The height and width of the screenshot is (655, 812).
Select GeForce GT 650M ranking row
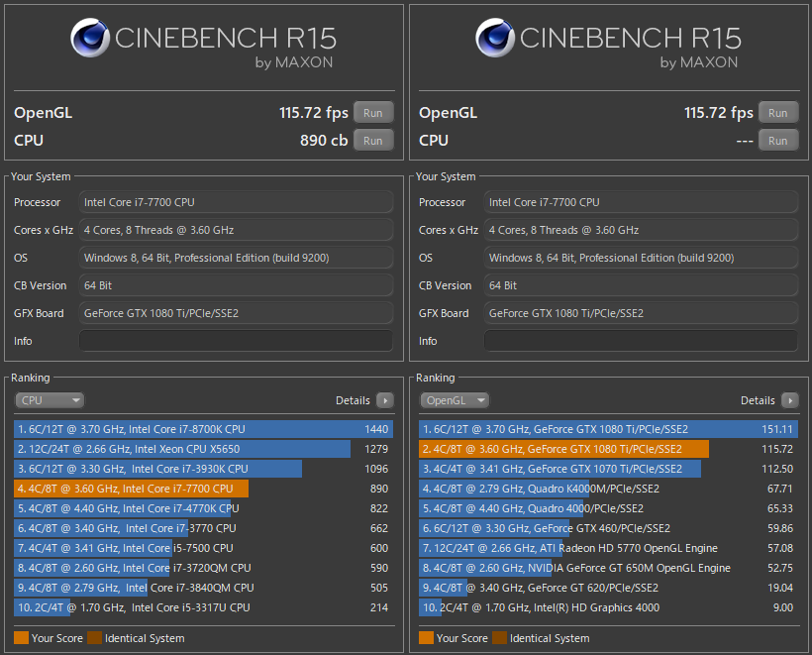pos(608,568)
